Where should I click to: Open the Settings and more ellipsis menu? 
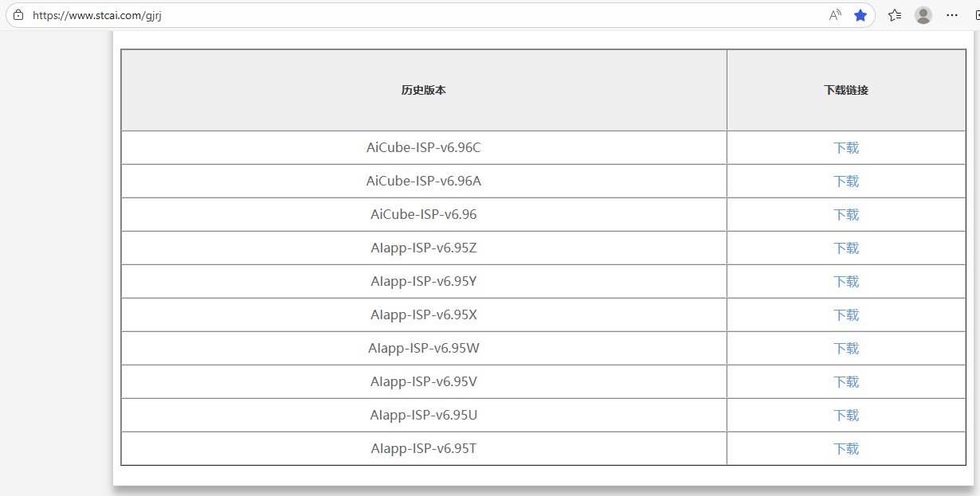(x=952, y=15)
